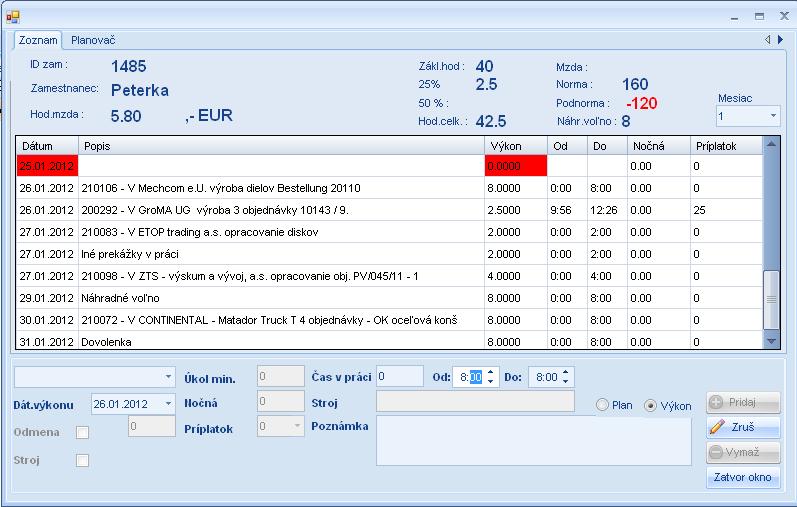Click the Popis column header
The image size is (797, 507).
click(x=281, y=146)
